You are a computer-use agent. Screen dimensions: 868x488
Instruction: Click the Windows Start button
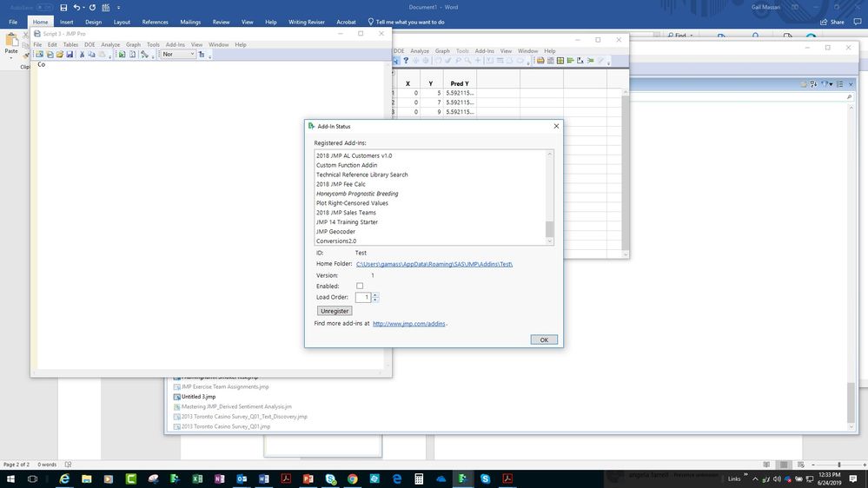[x=10, y=478]
